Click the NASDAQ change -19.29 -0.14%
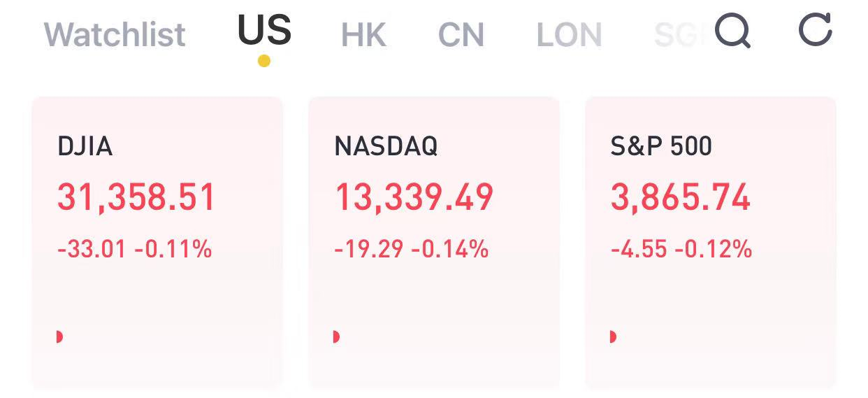Image resolution: width=868 pixels, height=398 pixels. tap(411, 249)
